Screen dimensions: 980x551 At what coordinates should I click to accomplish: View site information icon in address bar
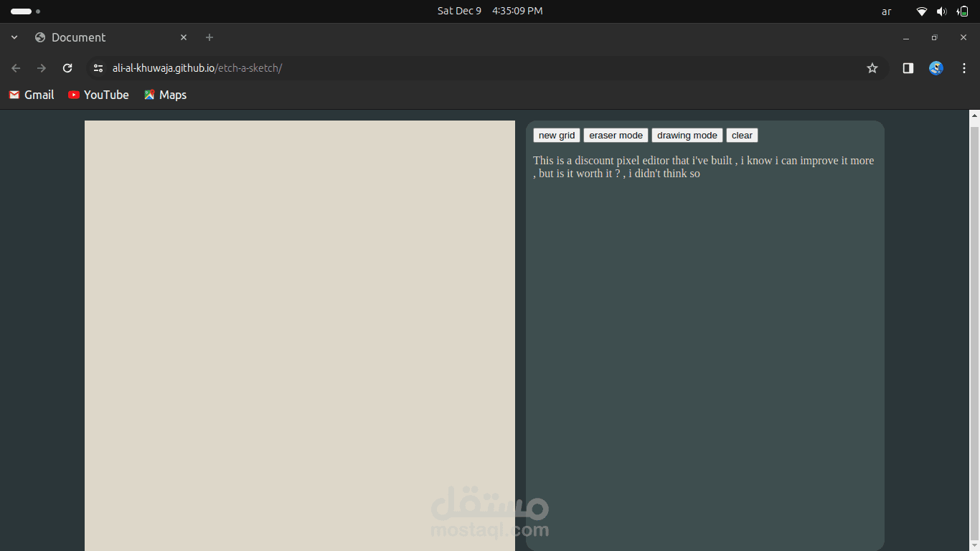pyautogui.click(x=99, y=68)
